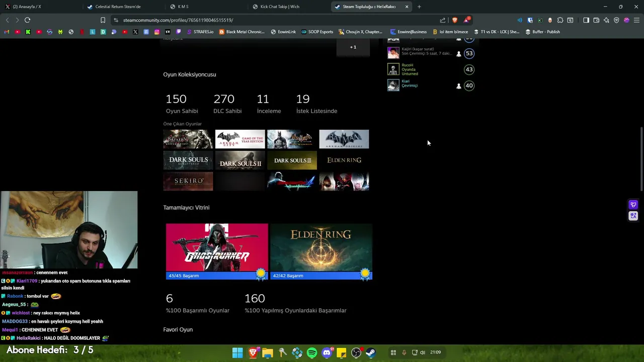The width and height of the screenshot is (644, 362).
Task: Open the Buffer - Publish bookmark
Action: pyautogui.click(x=542, y=32)
